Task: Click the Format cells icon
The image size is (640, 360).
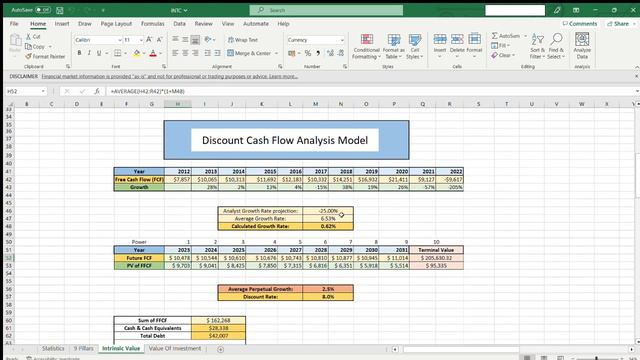Action: tap(474, 39)
